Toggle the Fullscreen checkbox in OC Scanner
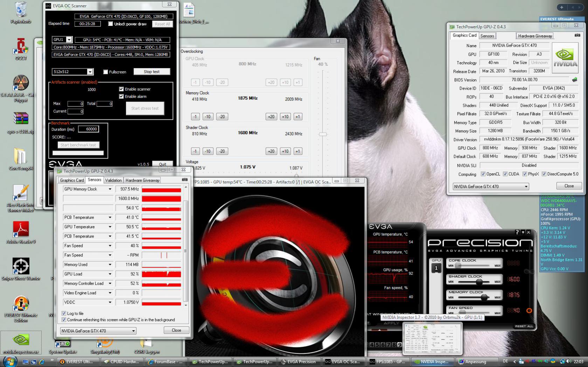The image size is (588, 367). point(105,72)
